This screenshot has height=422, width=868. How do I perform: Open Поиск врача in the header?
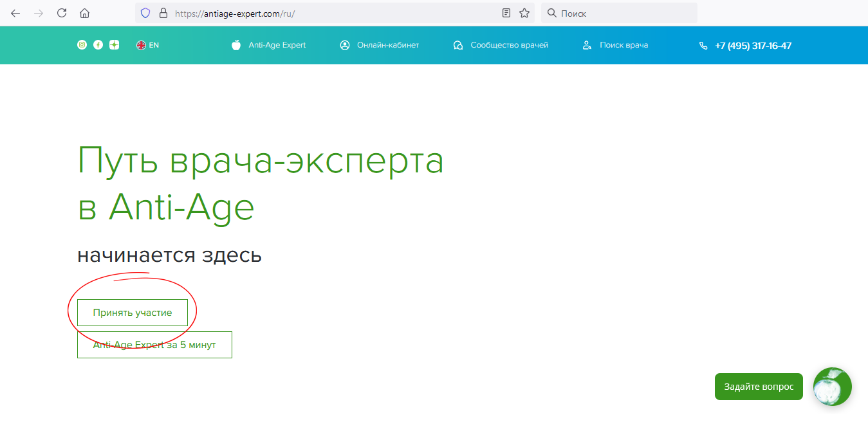click(614, 45)
